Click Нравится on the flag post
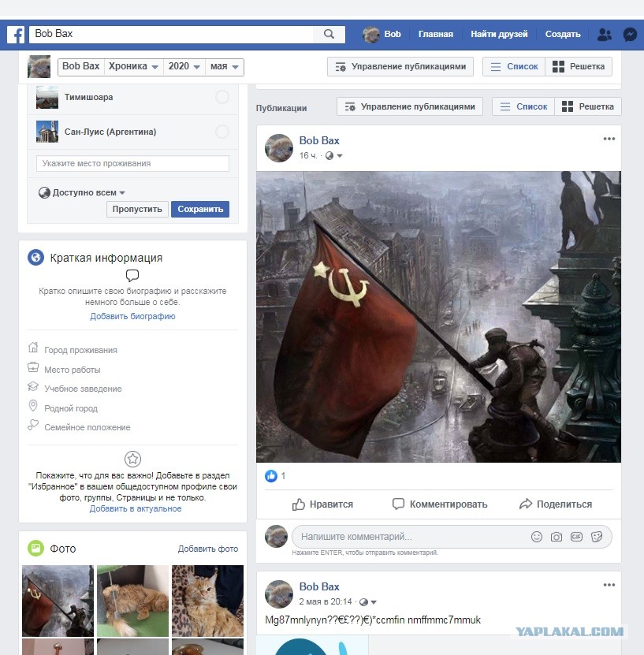Screen dimensions: 644x655 pos(322,504)
